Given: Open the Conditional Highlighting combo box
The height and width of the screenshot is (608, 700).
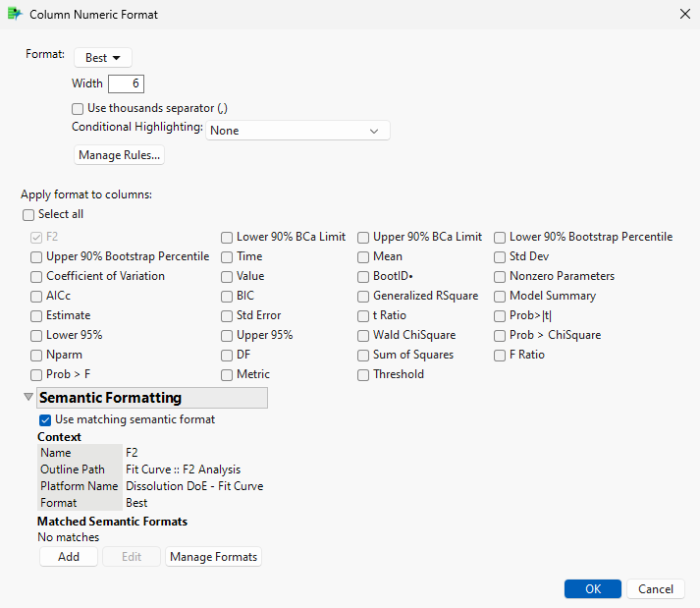Looking at the screenshot, I should (298, 131).
